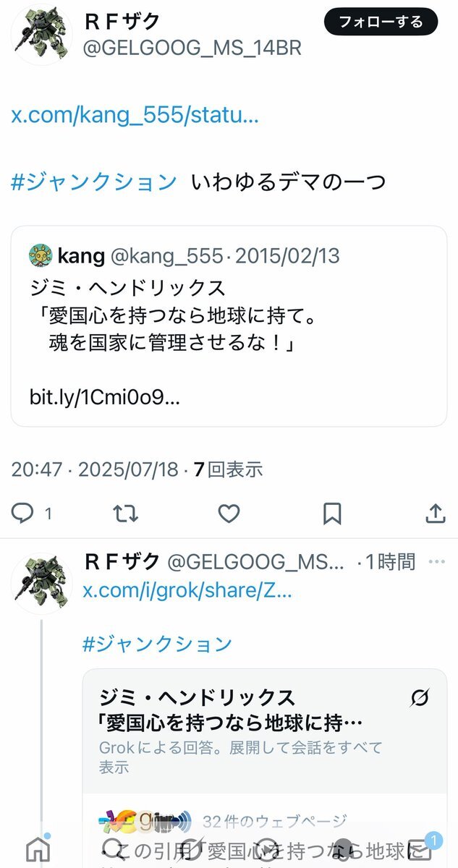
Task: Open the x.com/i/grok/share link
Action: coord(187,590)
